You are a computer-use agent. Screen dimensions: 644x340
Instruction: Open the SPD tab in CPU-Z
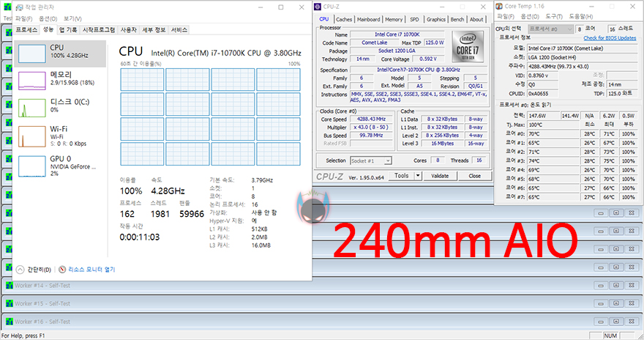pyautogui.click(x=415, y=19)
